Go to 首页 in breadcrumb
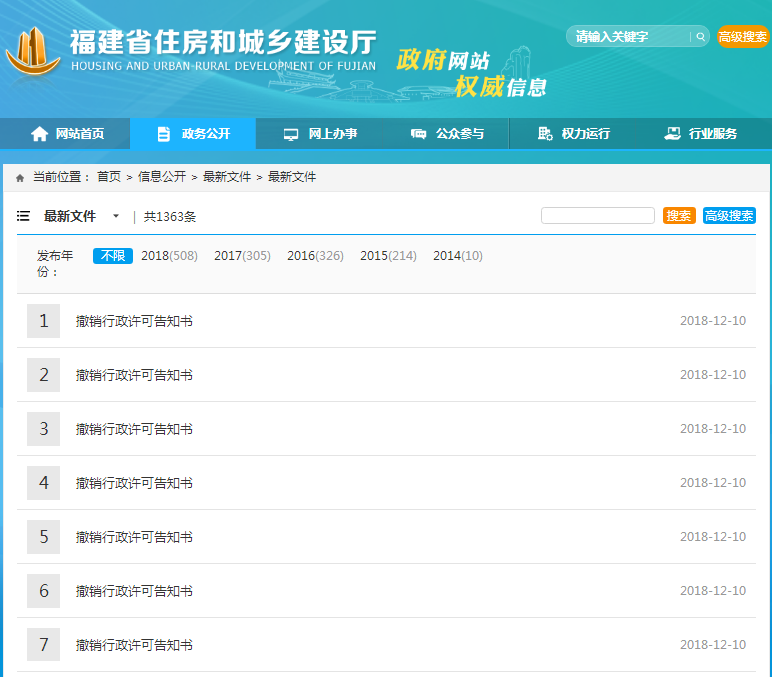This screenshot has height=677, width=772. point(109,177)
